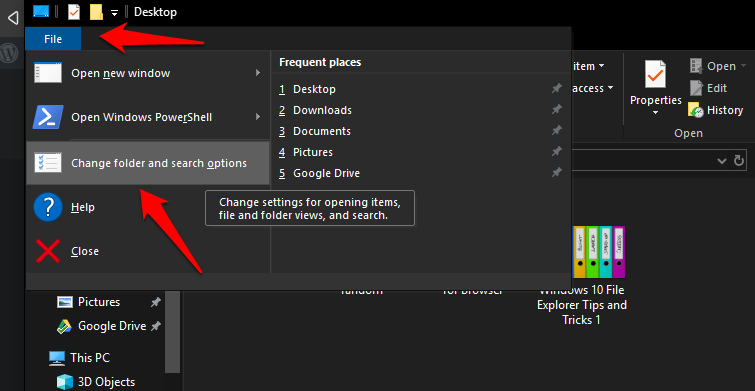Click the Edit ribbon button

[708, 88]
